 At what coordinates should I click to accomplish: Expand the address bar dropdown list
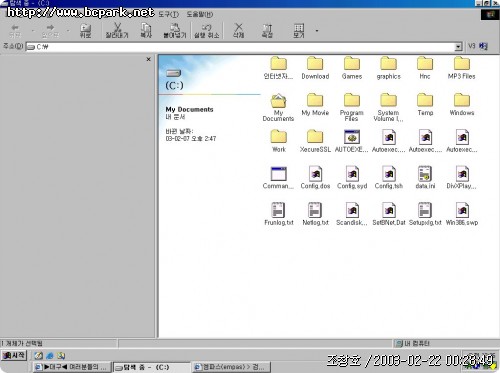point(459,47)
